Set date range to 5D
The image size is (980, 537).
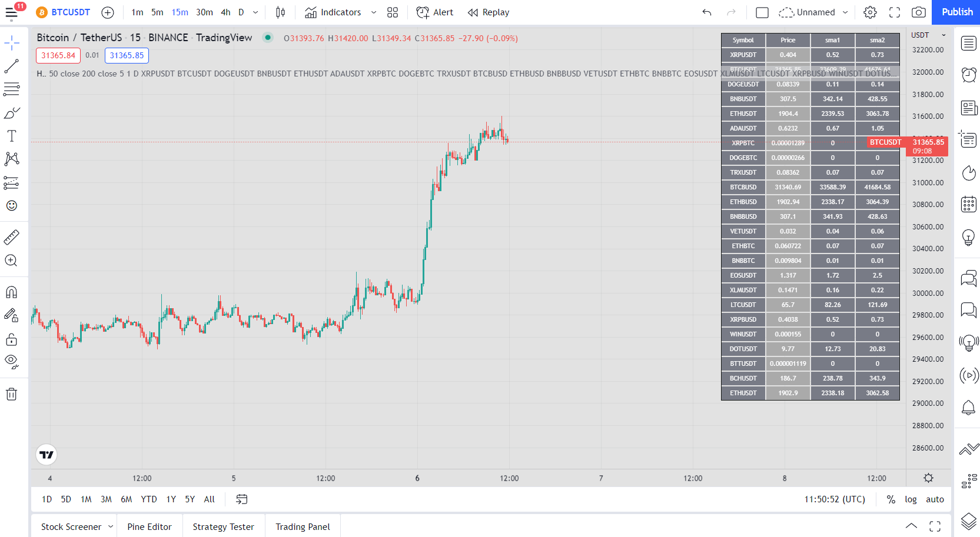pyautogui.click(x=66, y=499)
